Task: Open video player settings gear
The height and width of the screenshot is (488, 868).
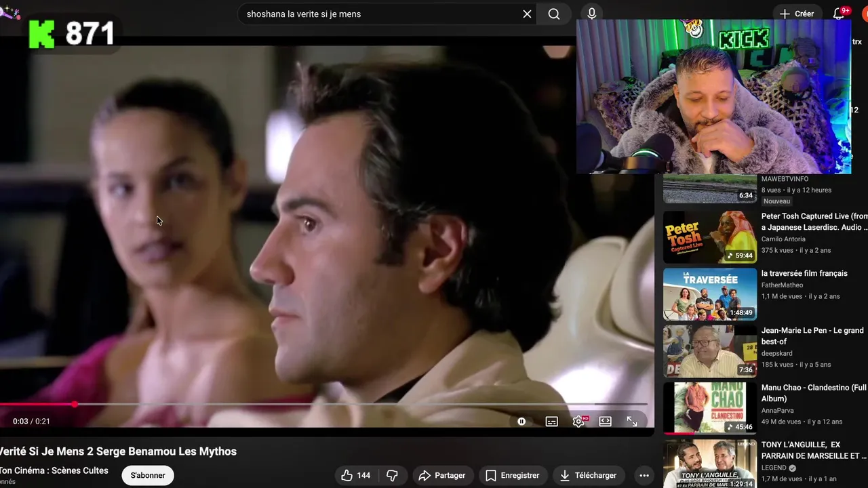Action: 578,422
